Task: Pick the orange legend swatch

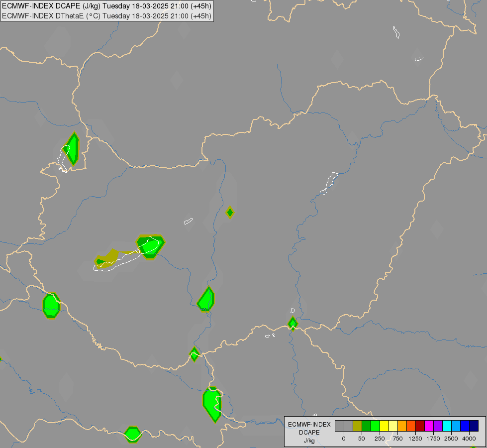Action: tap(402, 426)
